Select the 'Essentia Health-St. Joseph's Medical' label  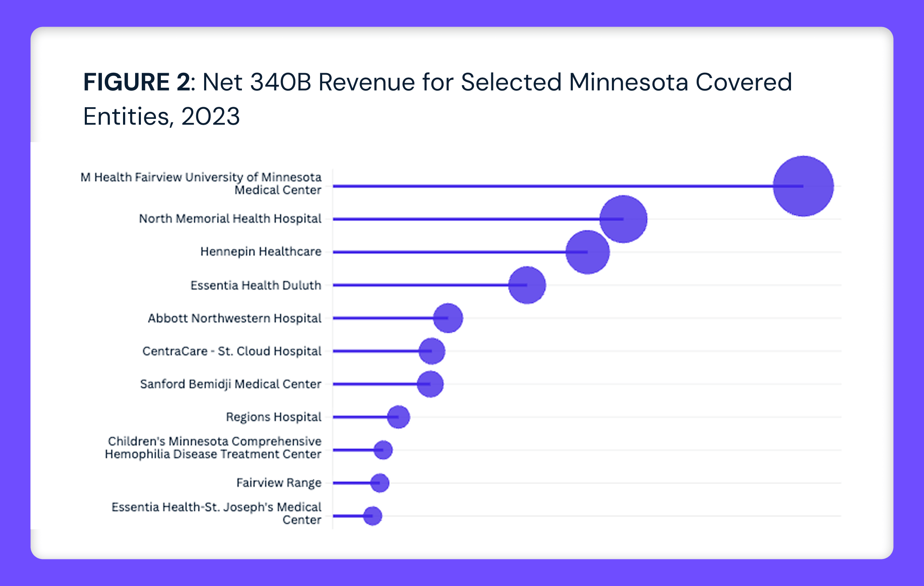tap(217, 507)
